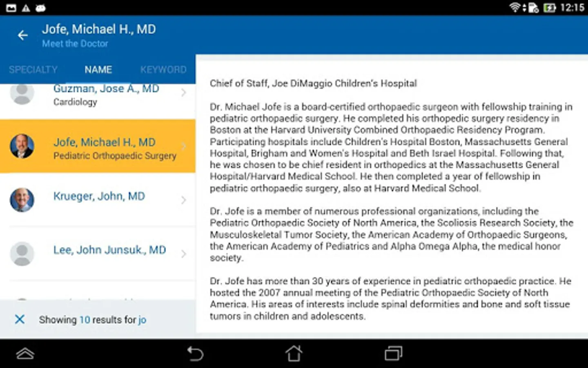Image resolution: width=588 pixels, height=368 pixels.
Task: Tap Michael Jofe profile photo
Action: click(x=22, y=146)
